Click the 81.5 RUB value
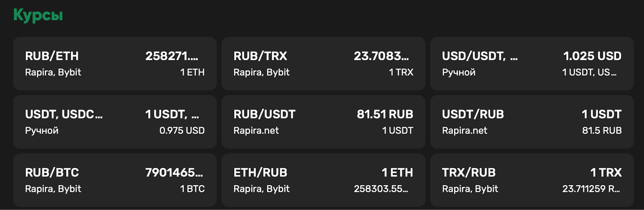644x210 pixels. point(602,131)
